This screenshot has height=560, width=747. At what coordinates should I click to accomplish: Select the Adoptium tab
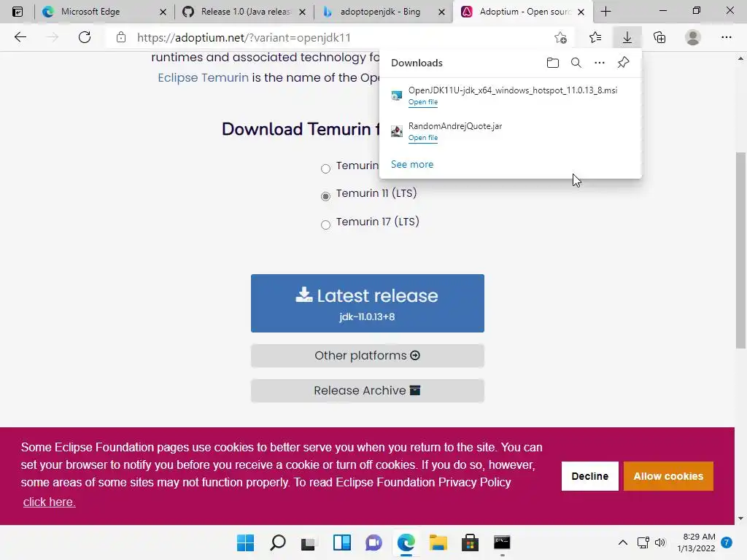coord(522,12)
